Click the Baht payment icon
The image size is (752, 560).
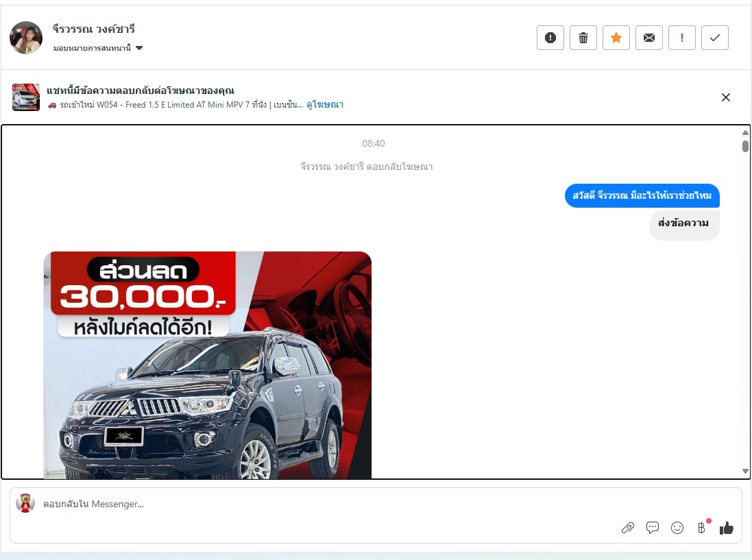tap(702, 528)
